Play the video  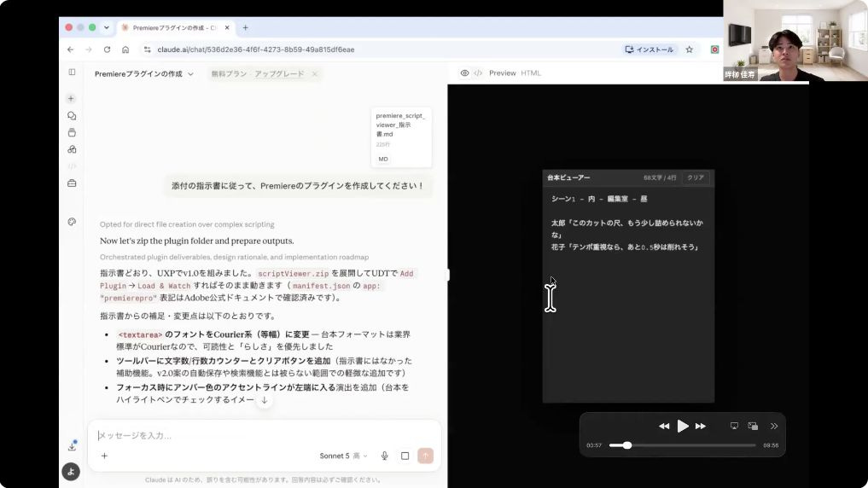[x=683, y=426]
